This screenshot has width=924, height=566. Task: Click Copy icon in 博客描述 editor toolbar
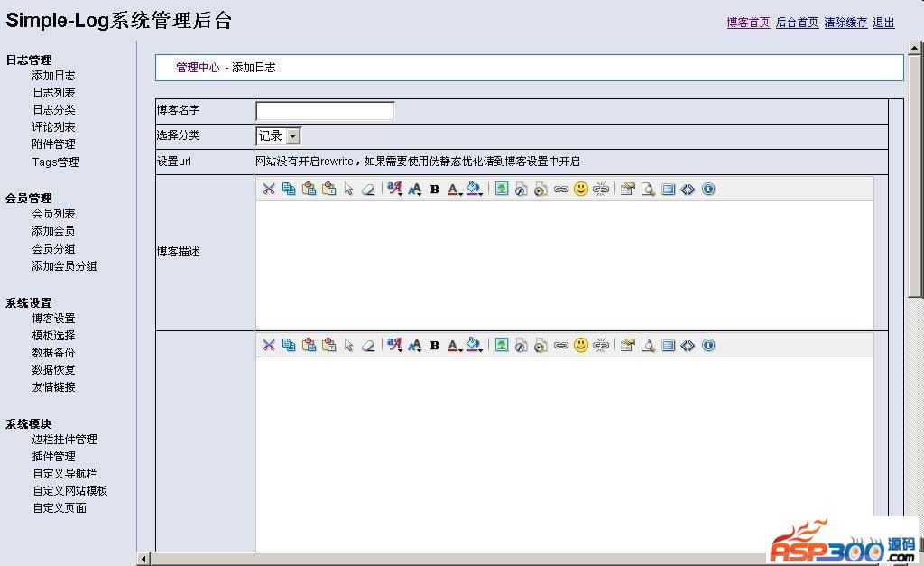click(x=289, y=189)
